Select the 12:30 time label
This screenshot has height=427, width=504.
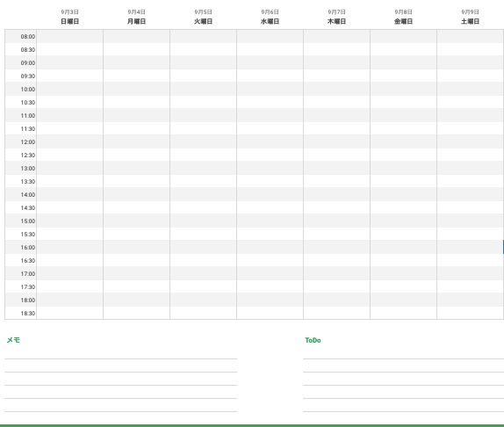point(28,156)
